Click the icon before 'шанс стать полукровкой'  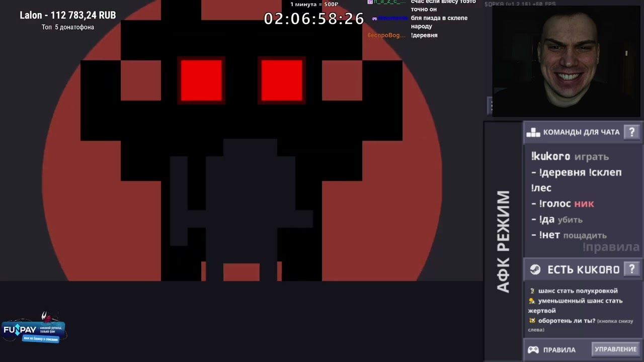[532, 291]
